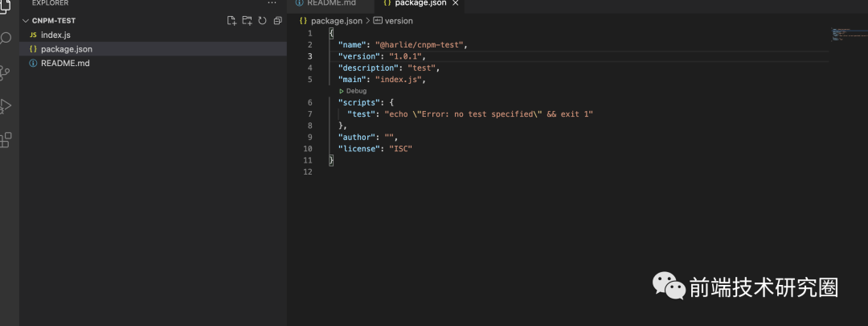Viewport: 868px width, 326px height.
Task: Click the "author" key on line 9
Action: [x=357, y=138]
